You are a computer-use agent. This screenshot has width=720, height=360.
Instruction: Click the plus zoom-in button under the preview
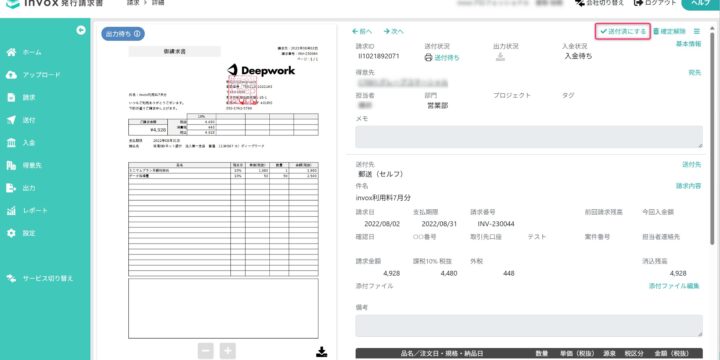[x=227, y=351]
